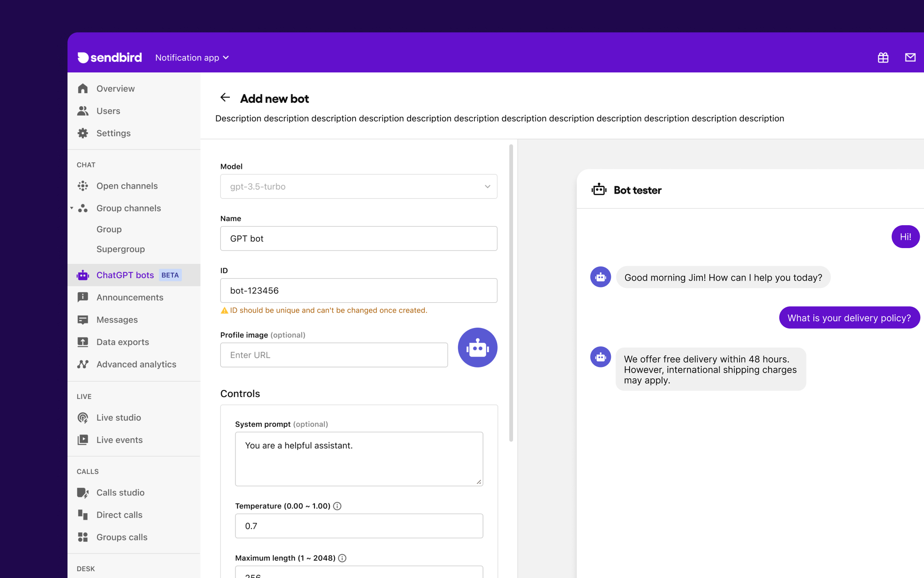Image resolution: width=924 pixels, height=578 pixels.
Task: Click the Advanced analytics icon
Action: coord(83,364)
